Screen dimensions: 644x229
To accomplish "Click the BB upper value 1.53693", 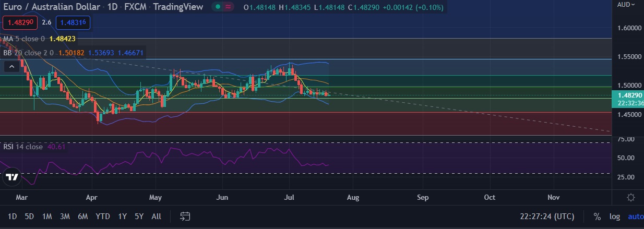I will [101, 53].
